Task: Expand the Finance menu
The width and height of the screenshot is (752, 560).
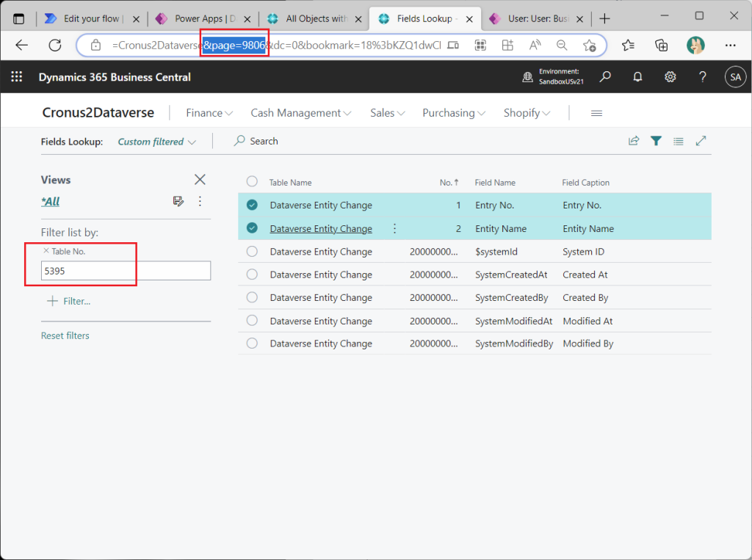Action: click(209, 113)
